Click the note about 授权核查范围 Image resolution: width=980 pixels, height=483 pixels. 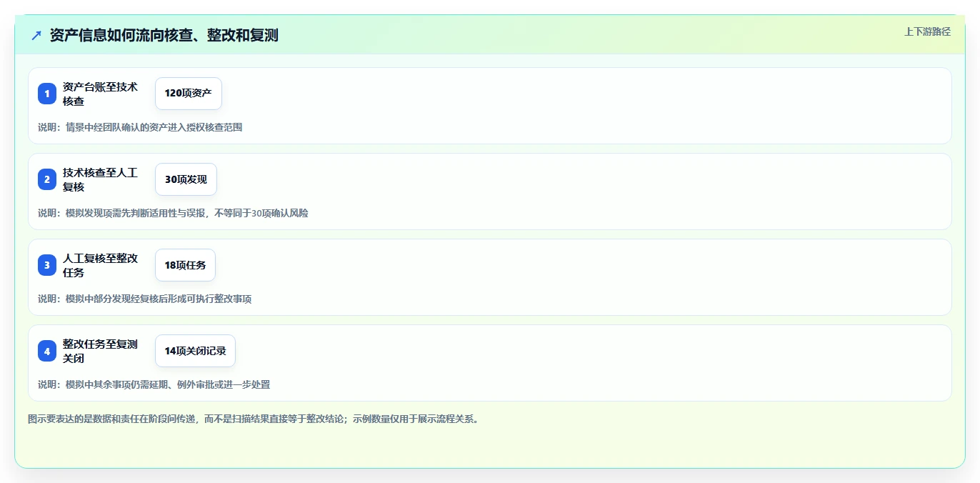click(140, 127)
